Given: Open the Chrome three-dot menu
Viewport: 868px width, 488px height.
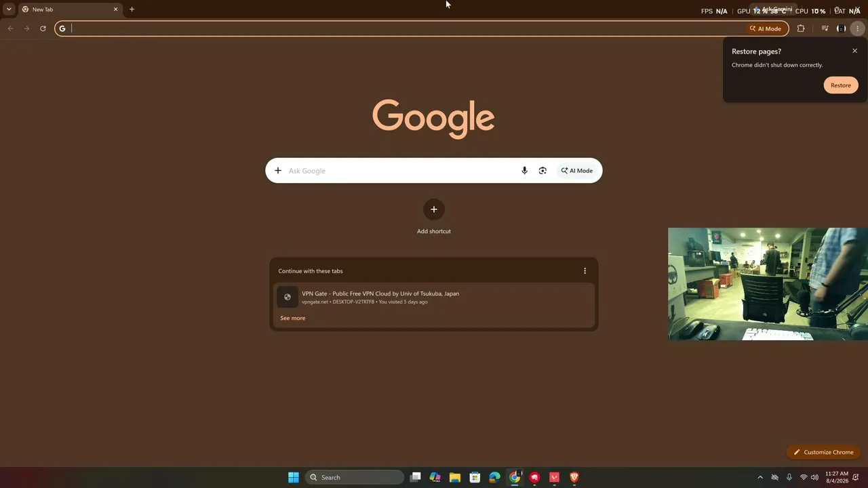Looking at the screenshot, I should coord(858,28).
